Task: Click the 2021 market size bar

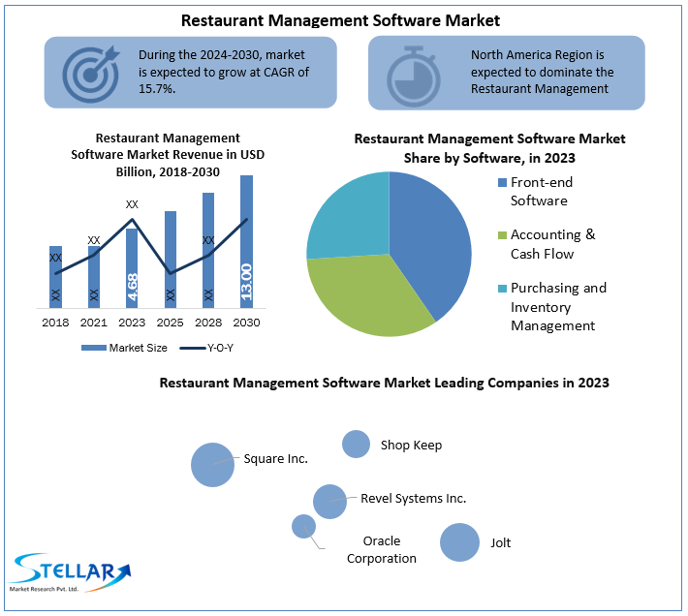Action: pos(94,277)
